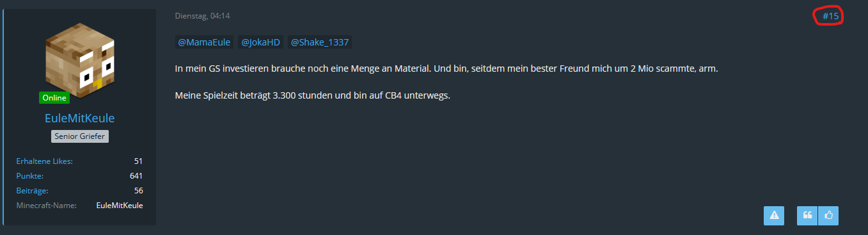
Task: Click the Dienstag, 04:14 timestamp
Action: [203, 16]
